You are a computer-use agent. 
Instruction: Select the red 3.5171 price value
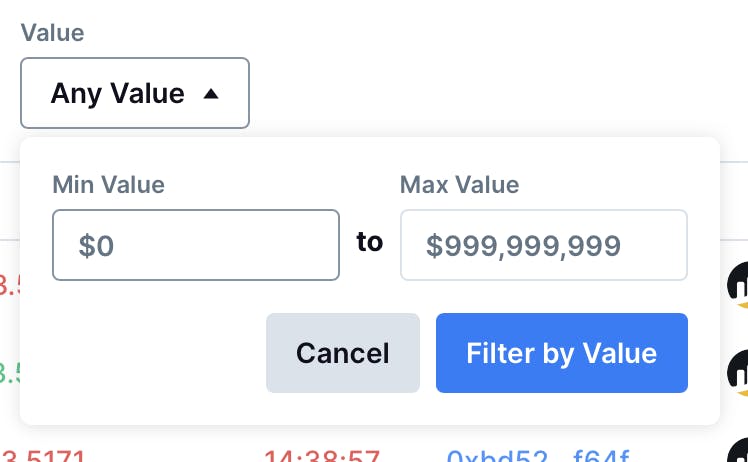[x=43, y=455]
